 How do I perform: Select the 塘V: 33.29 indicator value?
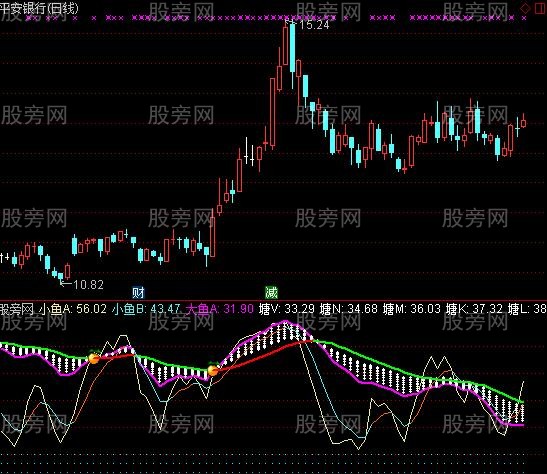pos(287,309)
